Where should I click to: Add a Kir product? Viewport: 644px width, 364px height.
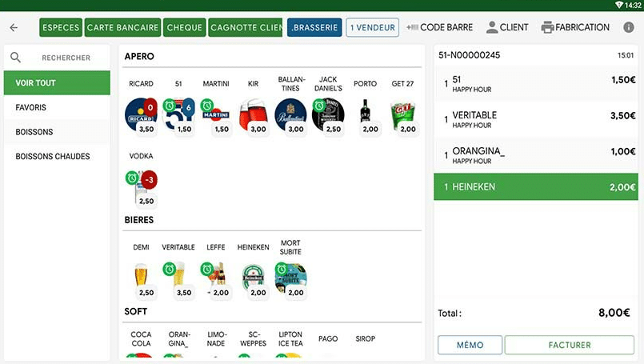point(253,115)
